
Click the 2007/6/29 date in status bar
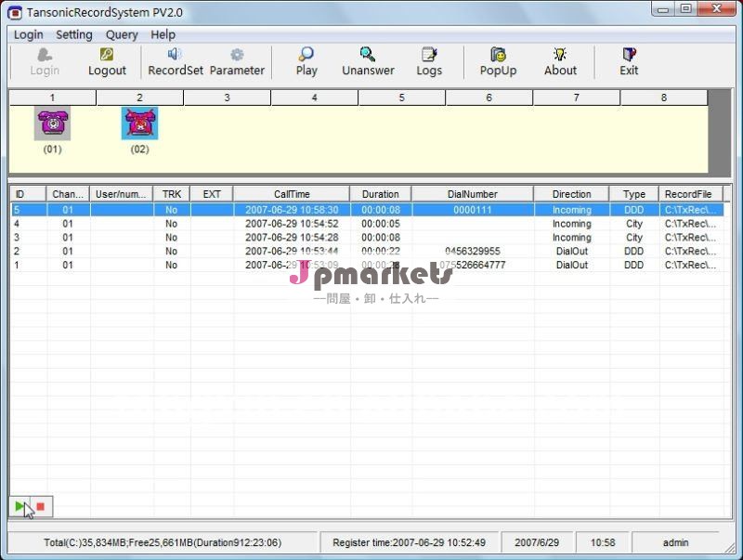pyautogui.click(x=537, y=542)
